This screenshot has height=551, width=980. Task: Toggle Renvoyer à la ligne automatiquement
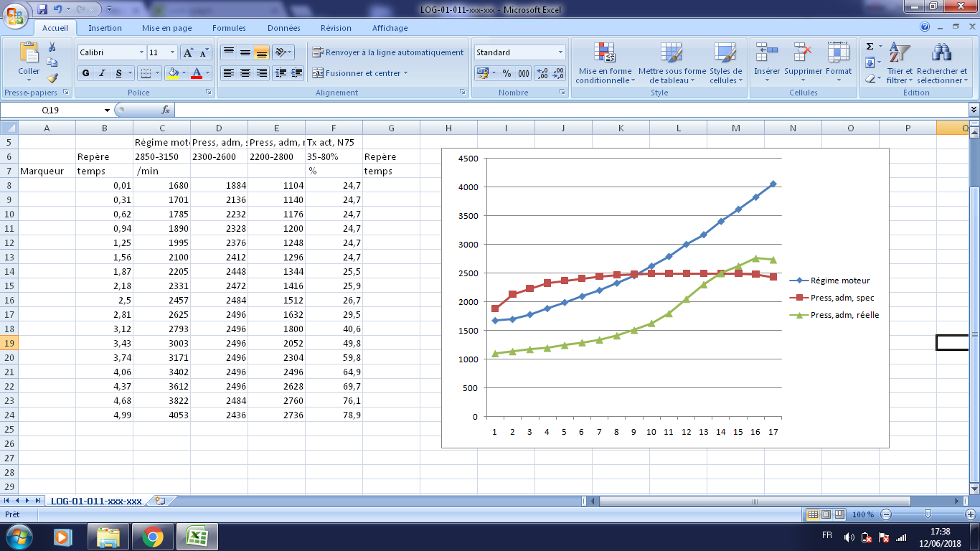387,52
